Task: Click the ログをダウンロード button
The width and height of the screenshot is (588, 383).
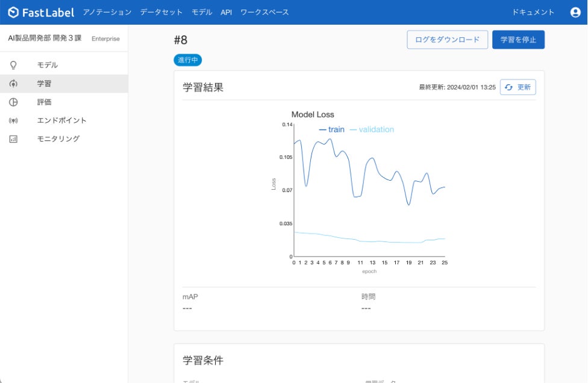Action: (x=448, y=40)
